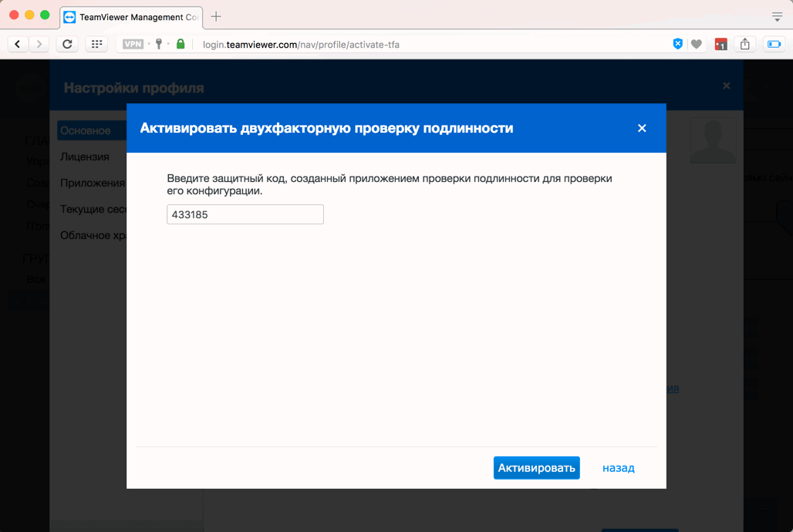
Task: Go forward using the browser forward arrow
Action: (x=39, y=44)
